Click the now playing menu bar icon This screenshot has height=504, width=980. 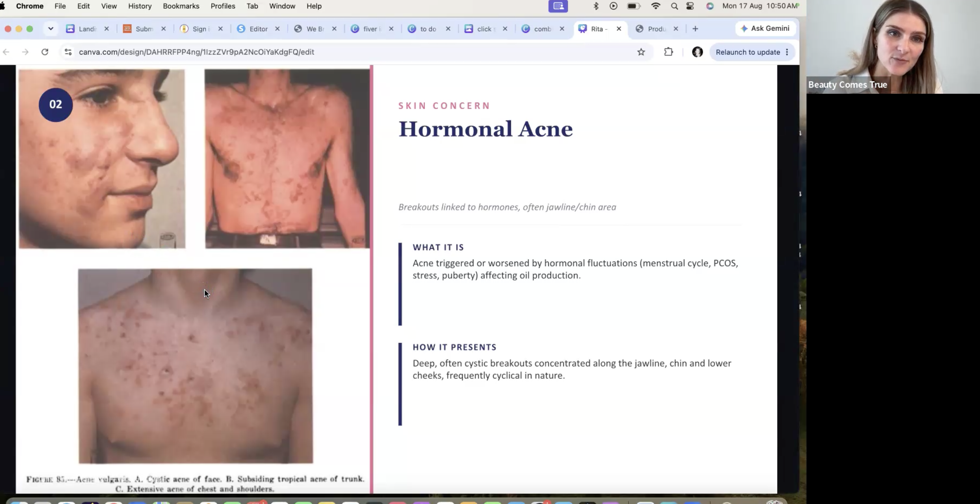613,6
